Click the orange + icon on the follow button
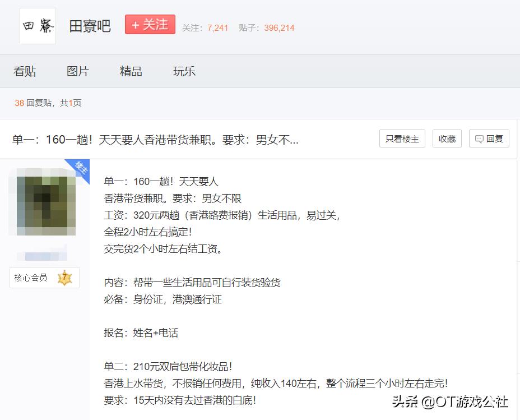 click(x=136, y=25)
